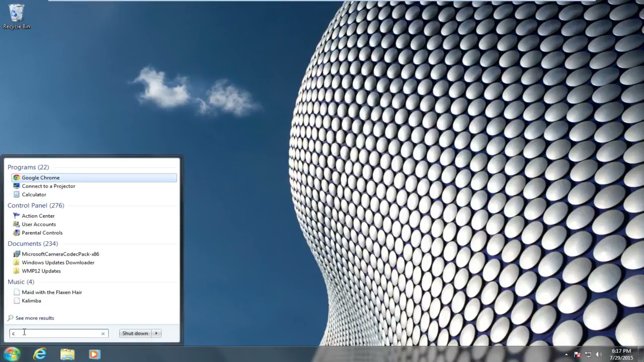Screen dimensions: 644x362
Task: Open Windows Media Player from the taskbar
Action: pos(94,354)
